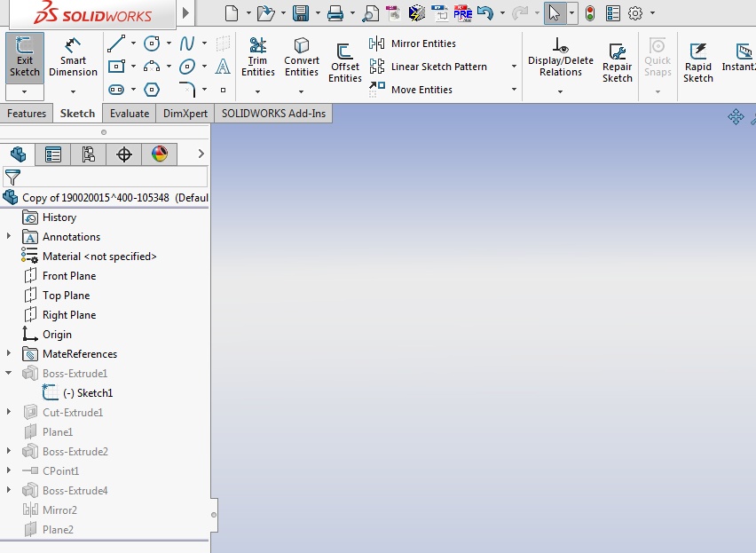Select the Line sketch tool
The width and height of the screenshot is (756, 553).
(116, 43)
